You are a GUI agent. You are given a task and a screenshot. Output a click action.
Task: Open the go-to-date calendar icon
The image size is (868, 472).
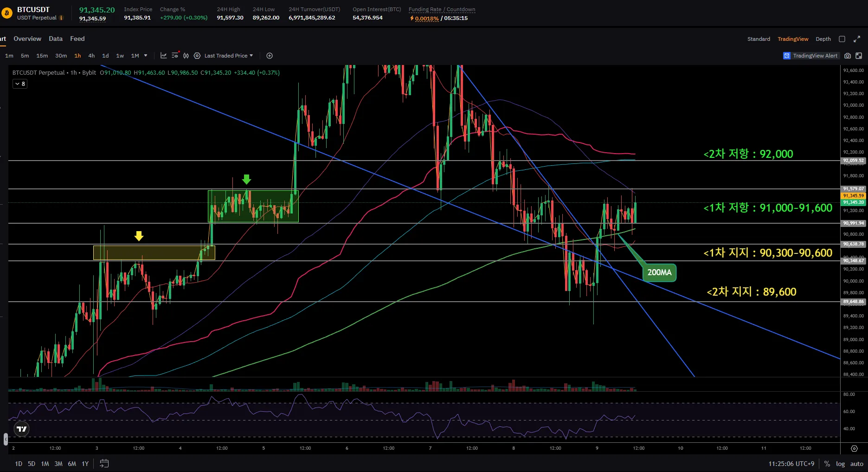tap(104, 464)
